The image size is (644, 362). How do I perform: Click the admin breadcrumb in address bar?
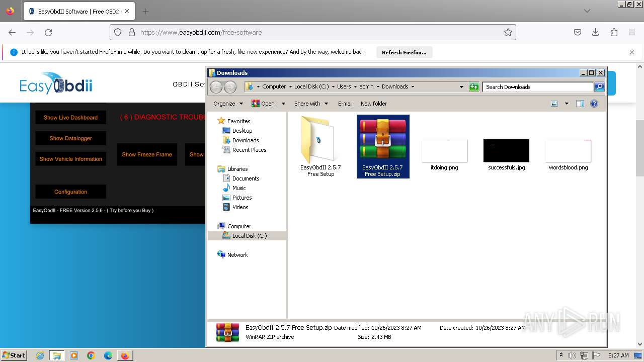click(366, 86)
